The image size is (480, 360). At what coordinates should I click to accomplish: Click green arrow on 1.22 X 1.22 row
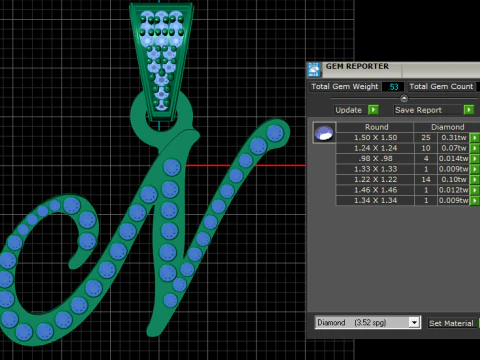click(x=475, y=180)
